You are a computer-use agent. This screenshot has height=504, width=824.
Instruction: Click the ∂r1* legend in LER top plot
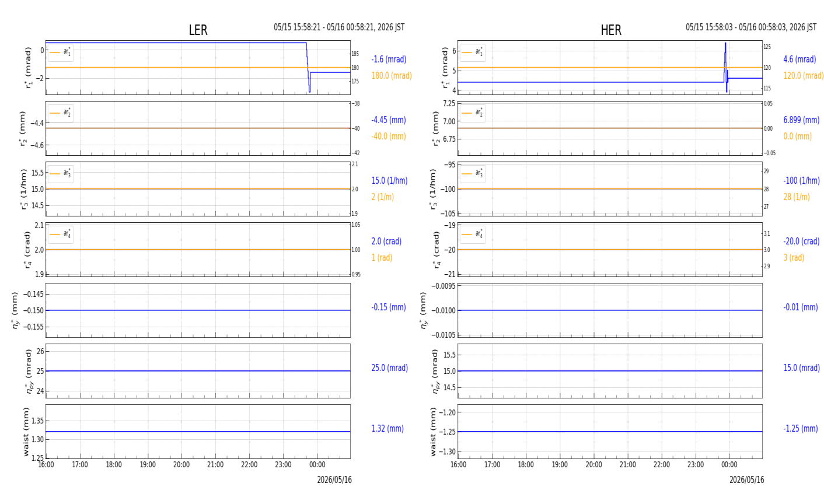coord(61,52)
